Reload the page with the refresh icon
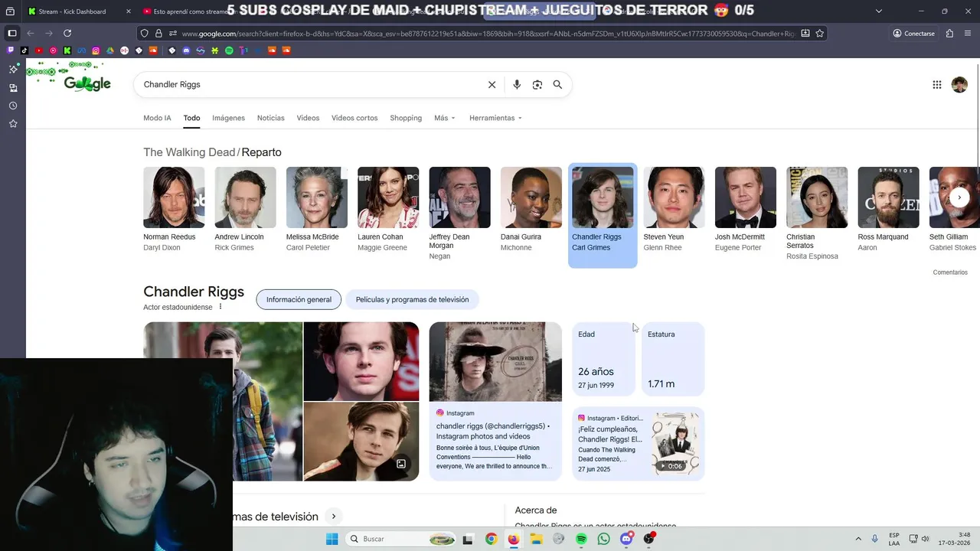The width and height of the screenshot is (980, 551). pos(67,33)
